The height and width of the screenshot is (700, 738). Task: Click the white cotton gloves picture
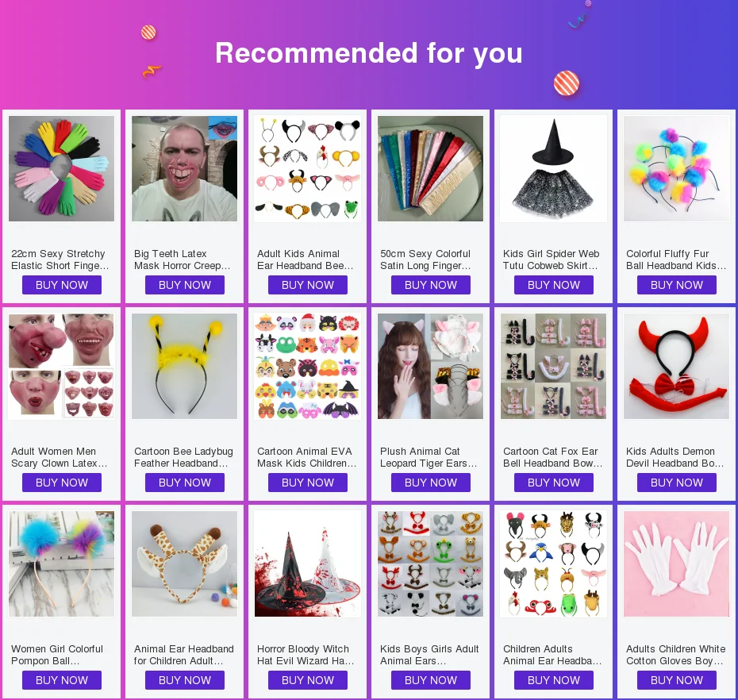(x=676, y=564)
